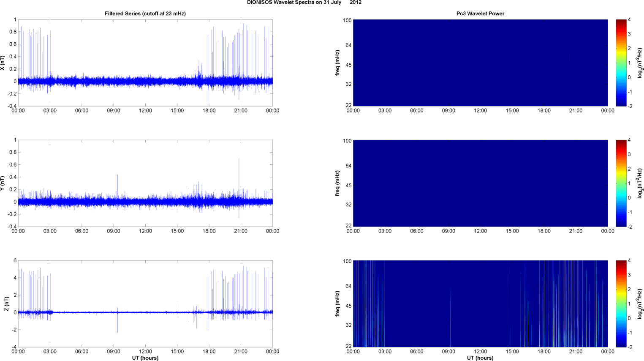Click 'UT (hours)' label under the wavelet spectra column

(480, 358)
